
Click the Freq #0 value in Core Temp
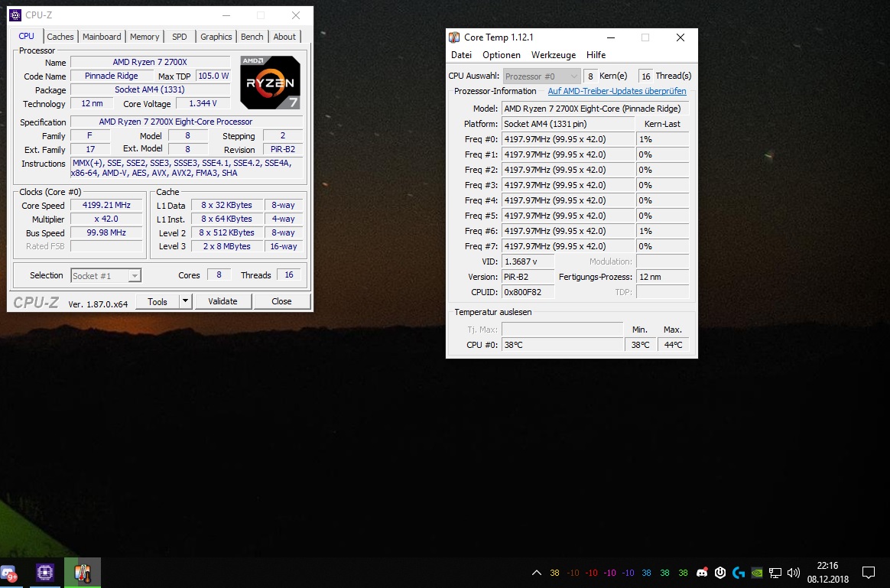(x=567, y=139)
